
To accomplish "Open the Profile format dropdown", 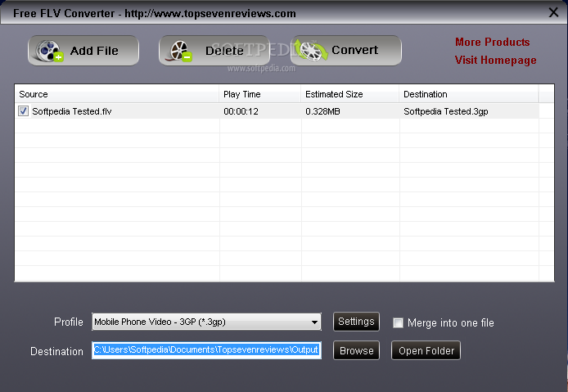I will [206, 322].
